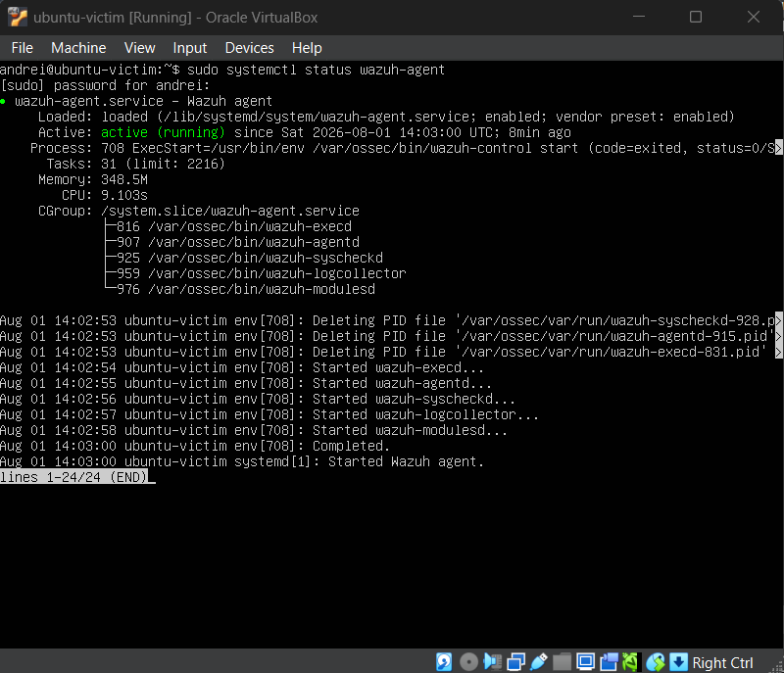Minimize the VirtualBox window
The width and height of the screenshot is (784, 673).
pos(639,17)
